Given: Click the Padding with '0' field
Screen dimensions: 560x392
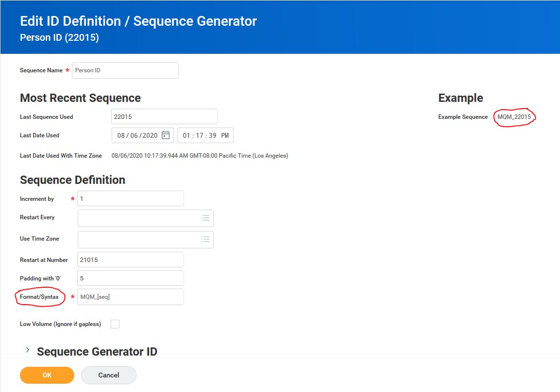Looking at the screenshot, I should 130,278.
